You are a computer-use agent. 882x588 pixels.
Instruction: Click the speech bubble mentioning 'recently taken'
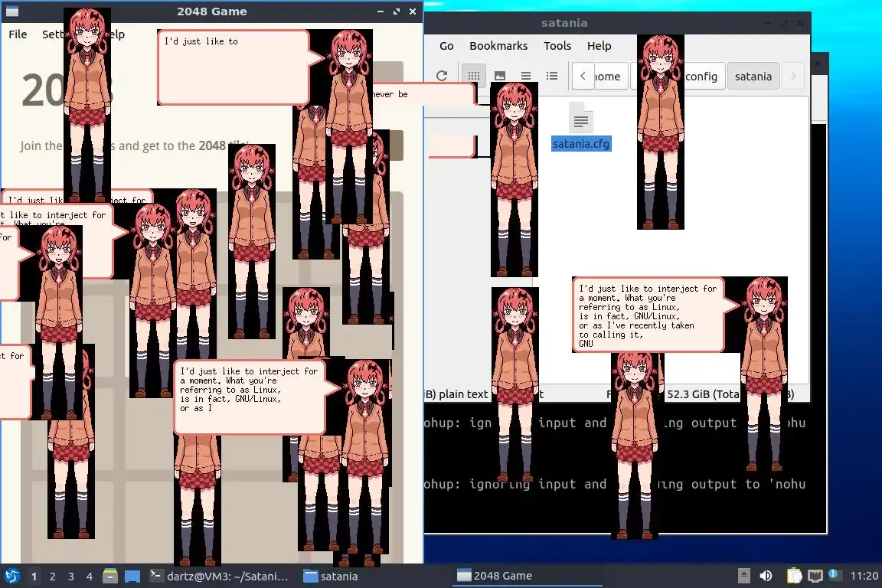pos(648,315)
